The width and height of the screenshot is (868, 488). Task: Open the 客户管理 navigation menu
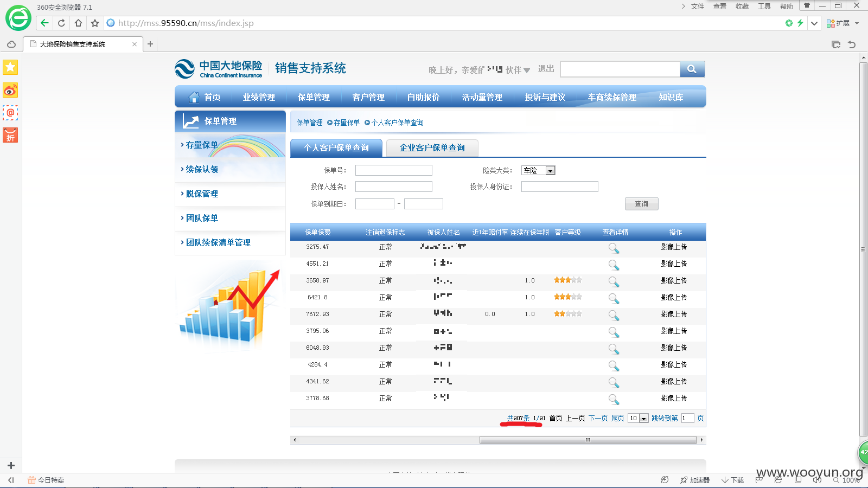368,97
